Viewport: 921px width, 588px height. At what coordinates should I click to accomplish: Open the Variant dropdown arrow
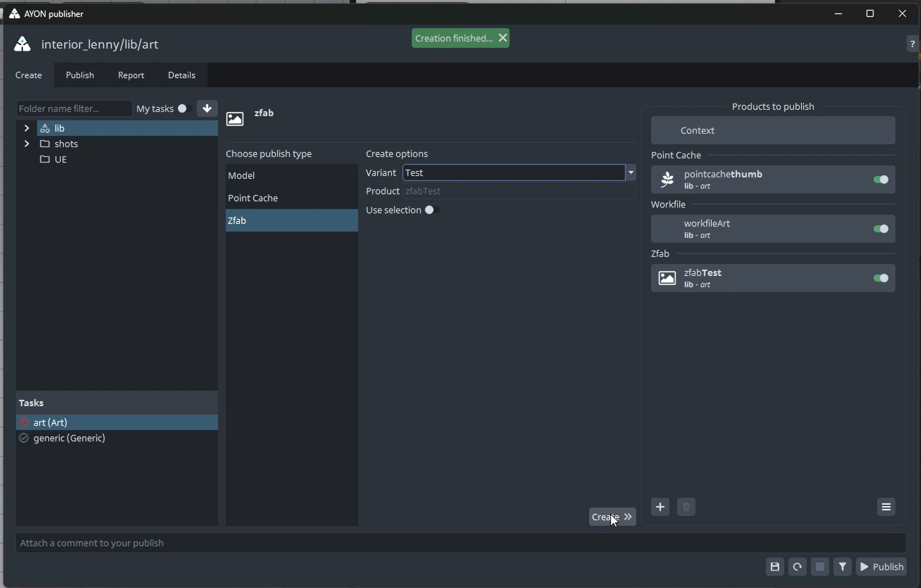coord(631,173)
